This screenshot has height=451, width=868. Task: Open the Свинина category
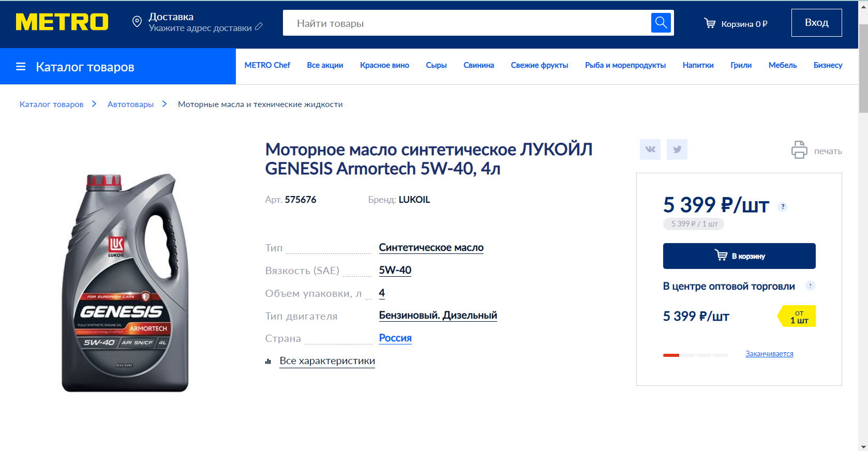click(x=478, y=65)
